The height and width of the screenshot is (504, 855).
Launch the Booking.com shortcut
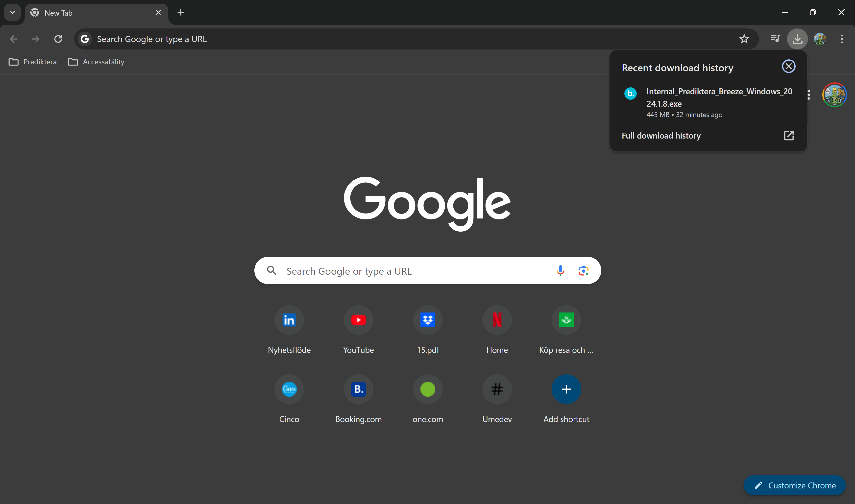click(358, 389)
